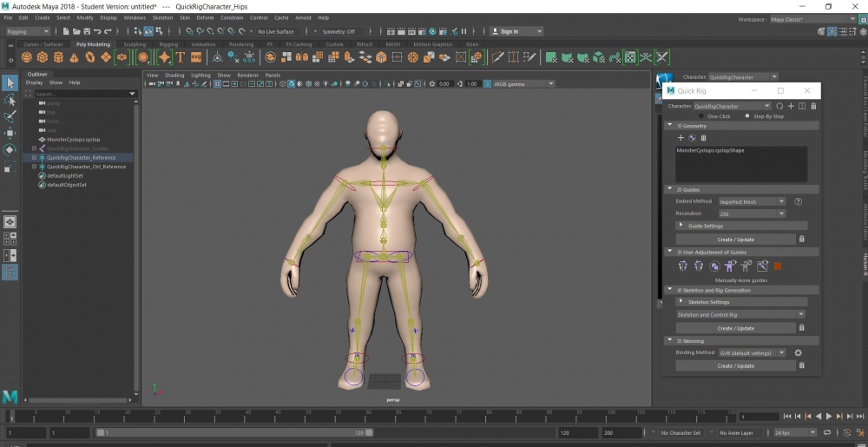Click the polygon cone shelf icon
Viewport: 868px width, 447px height.
(x=74, y=57)
